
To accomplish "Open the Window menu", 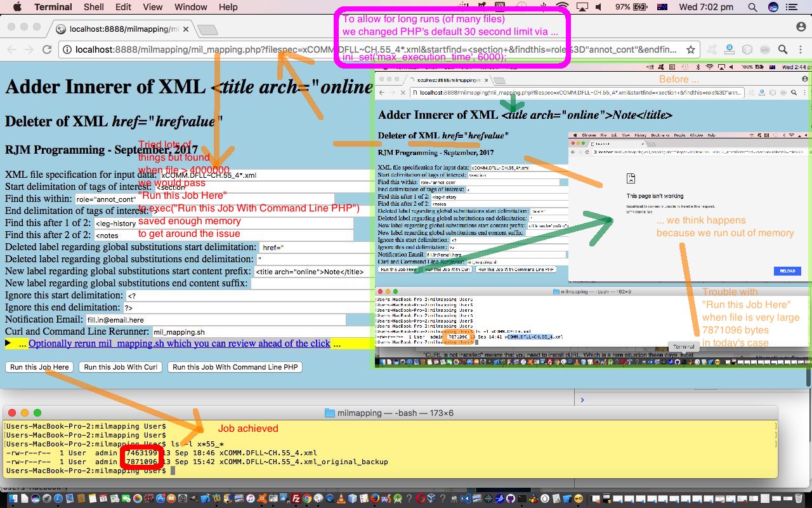I will [x=191, y=7].
